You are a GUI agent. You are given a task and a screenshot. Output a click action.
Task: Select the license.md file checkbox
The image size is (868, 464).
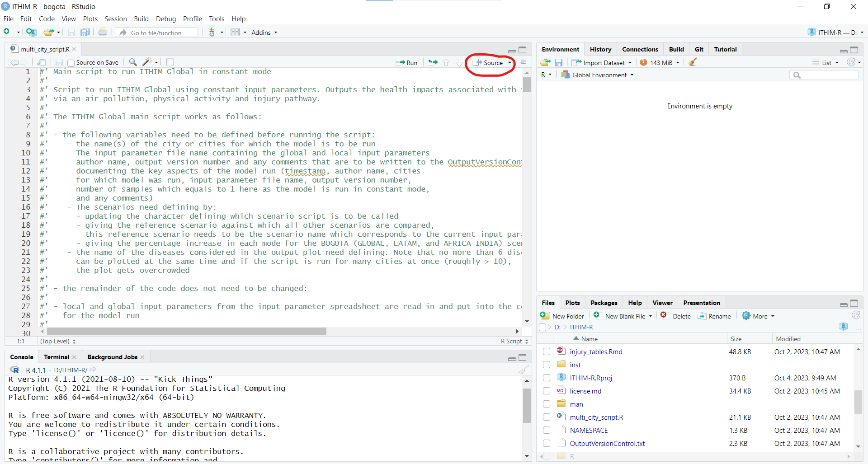point(547,391)
